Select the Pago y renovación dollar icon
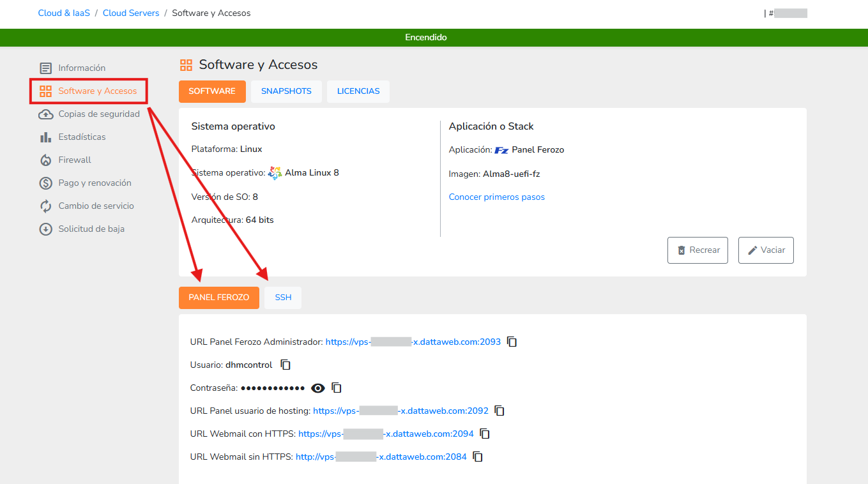This screenshot has height=484, width=868. (x=45, y=183)
